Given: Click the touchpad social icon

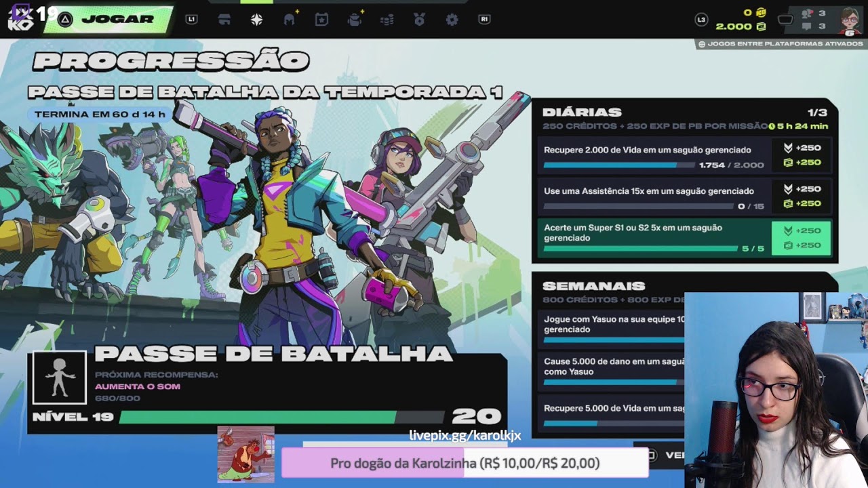Looking at the screenshot, I should [785, 20].
